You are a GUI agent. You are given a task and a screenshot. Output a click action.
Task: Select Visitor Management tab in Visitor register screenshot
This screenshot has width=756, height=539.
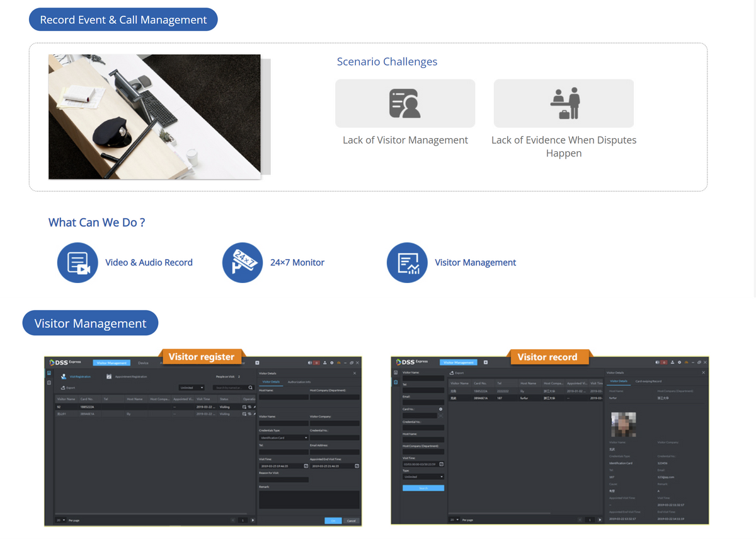tap(112, 362)
